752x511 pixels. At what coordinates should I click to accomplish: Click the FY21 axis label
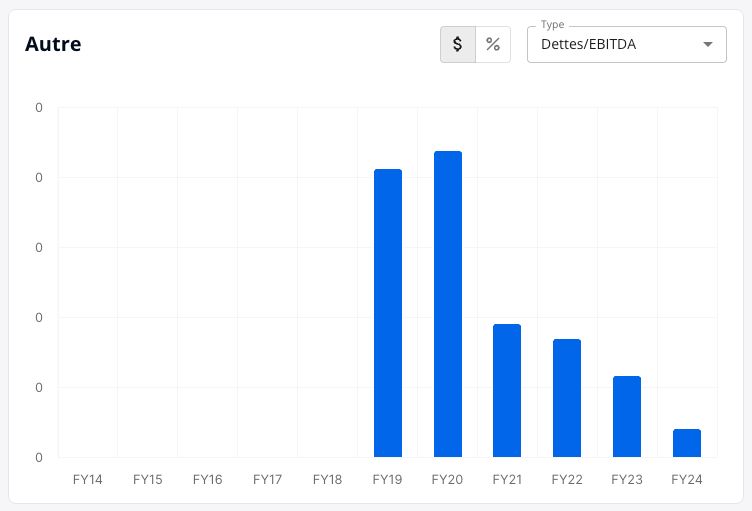[507, 479]
